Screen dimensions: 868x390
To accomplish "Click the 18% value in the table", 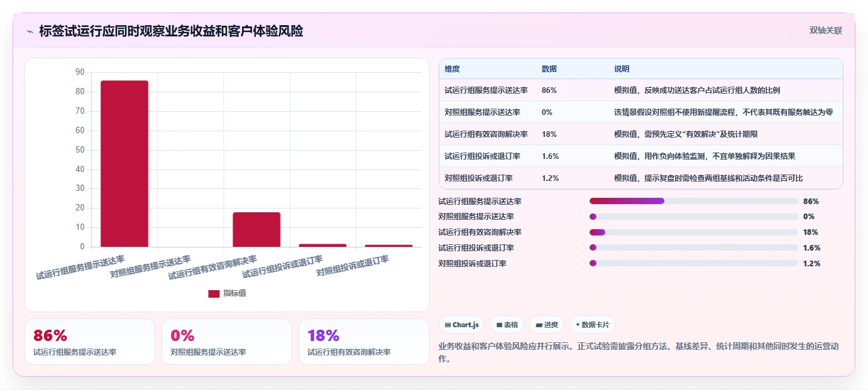I will pyautogui.click(x=549, y=134).
